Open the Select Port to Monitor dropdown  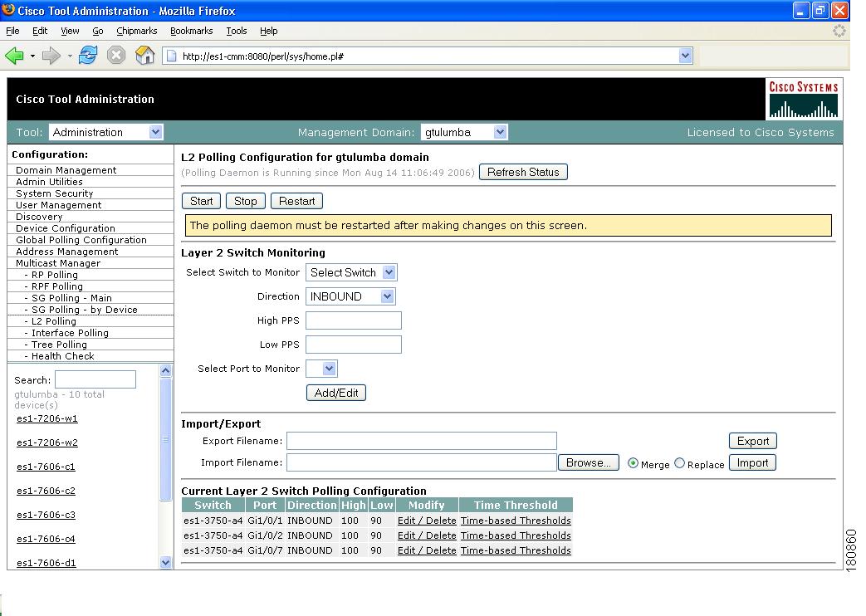(321, 369)
